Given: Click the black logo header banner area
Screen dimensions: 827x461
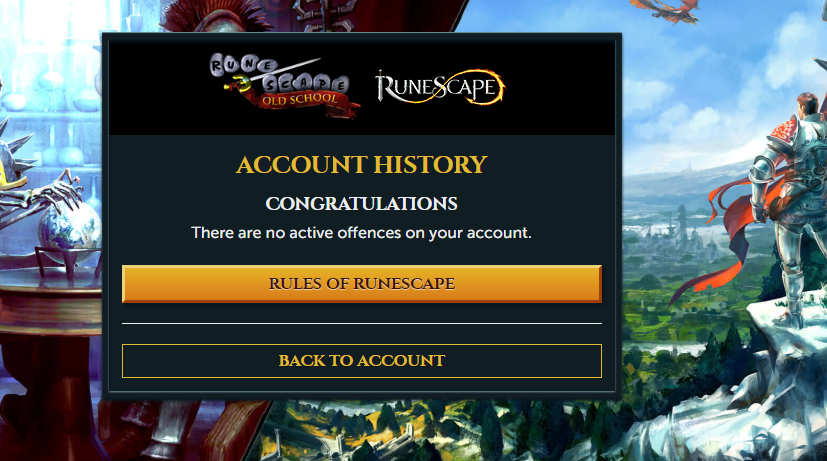Looking at the screenshot, I should coord(362,88).
